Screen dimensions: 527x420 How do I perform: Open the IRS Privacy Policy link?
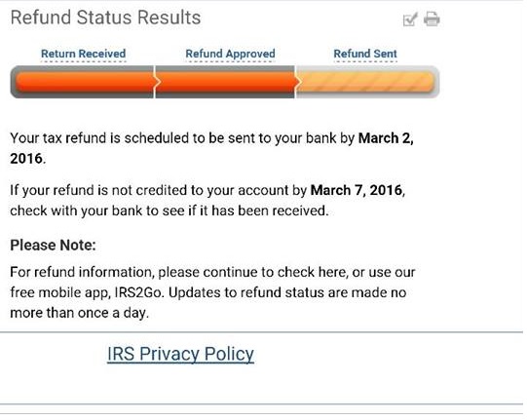click(180, 354)
